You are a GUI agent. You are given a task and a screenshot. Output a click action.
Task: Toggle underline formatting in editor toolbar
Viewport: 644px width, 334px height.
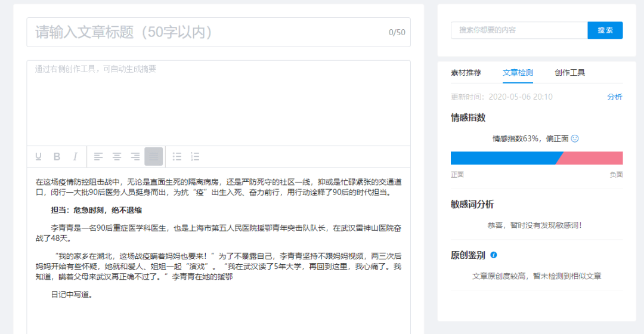38,156
